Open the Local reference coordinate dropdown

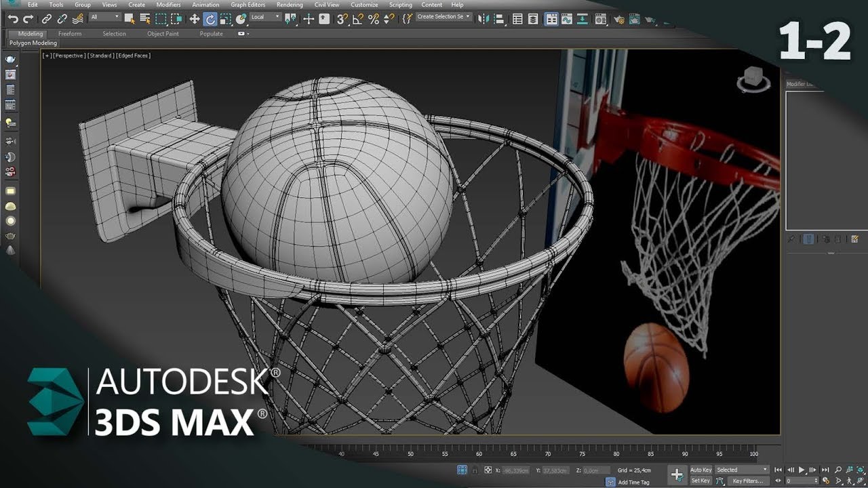tap(266, 16)
